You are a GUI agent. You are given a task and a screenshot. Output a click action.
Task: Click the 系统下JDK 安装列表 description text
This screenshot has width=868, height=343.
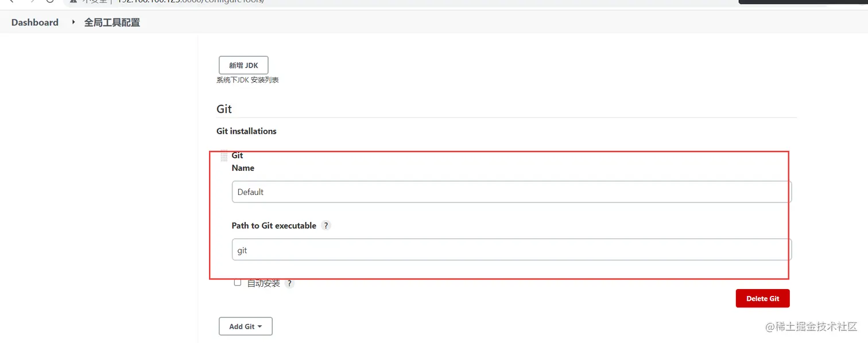pyautogui.click(x=247, y=80)
